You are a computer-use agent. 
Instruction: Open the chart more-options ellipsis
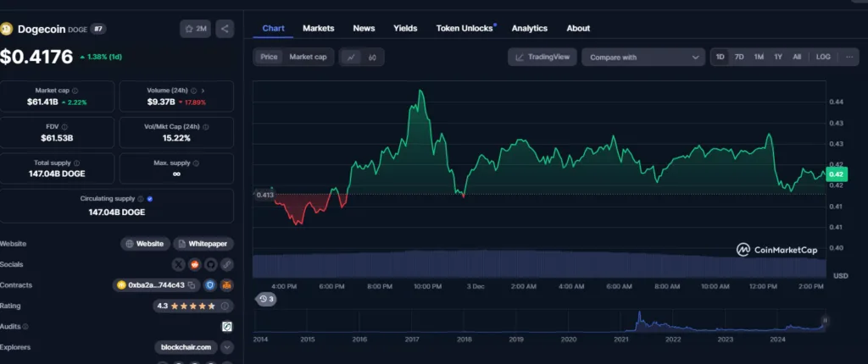[849, 57]
